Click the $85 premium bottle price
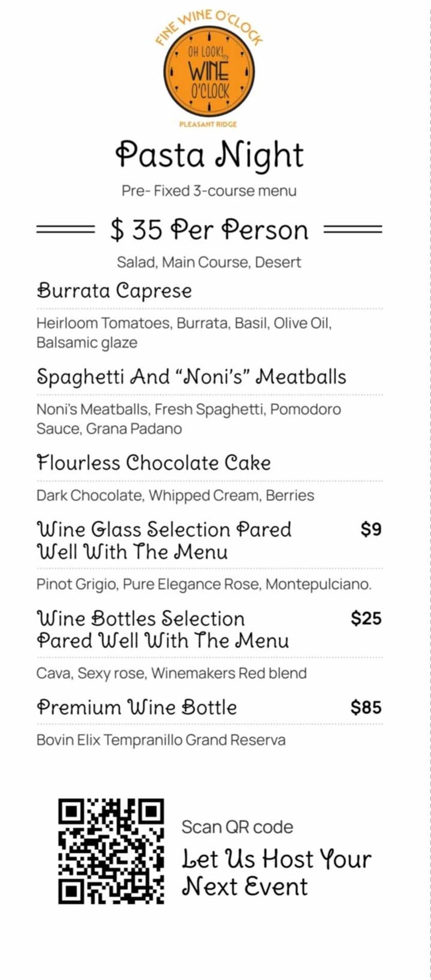The image size is (431, 980). [366, 707]
